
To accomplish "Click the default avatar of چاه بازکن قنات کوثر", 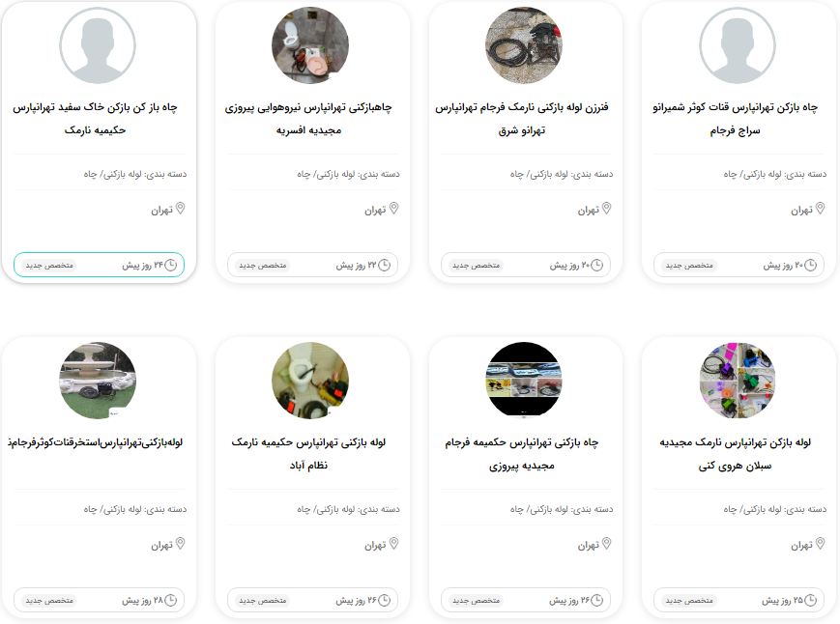I will point(738,45).
